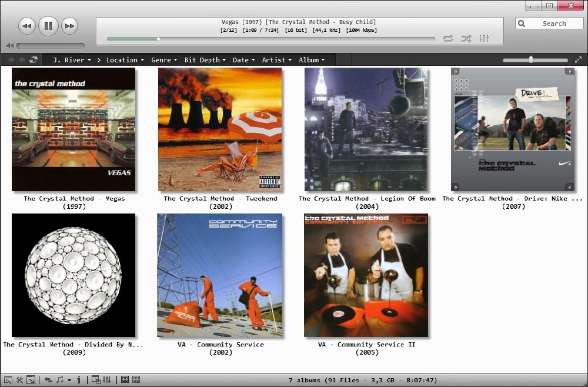The image size is (588, 387).
Task: Click the label 'VA - Community Service II'
Action: [367, 344]
